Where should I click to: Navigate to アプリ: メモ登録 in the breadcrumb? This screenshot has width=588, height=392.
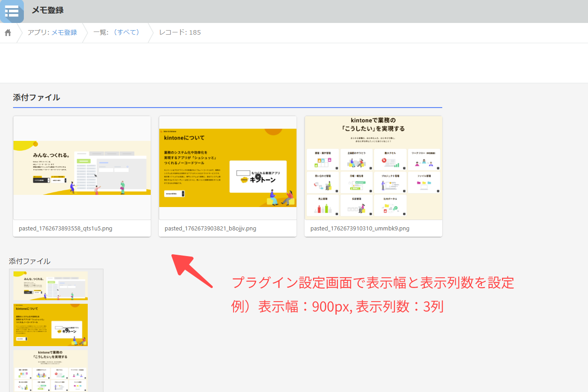pos(52,32)
